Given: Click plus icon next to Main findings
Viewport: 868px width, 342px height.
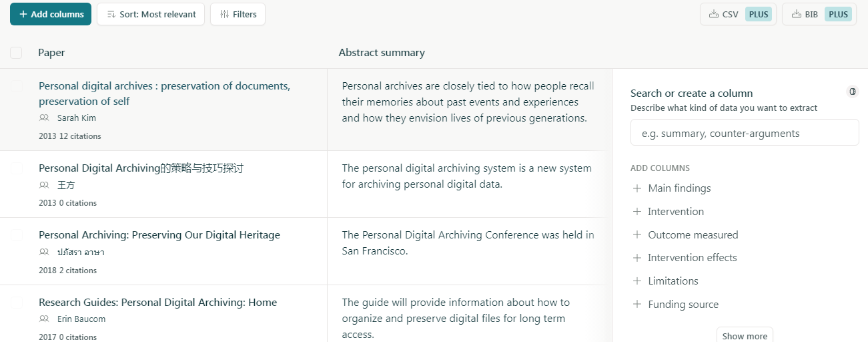Looking at the screenshot, I should pyautogui.click(x=636, y=188).
